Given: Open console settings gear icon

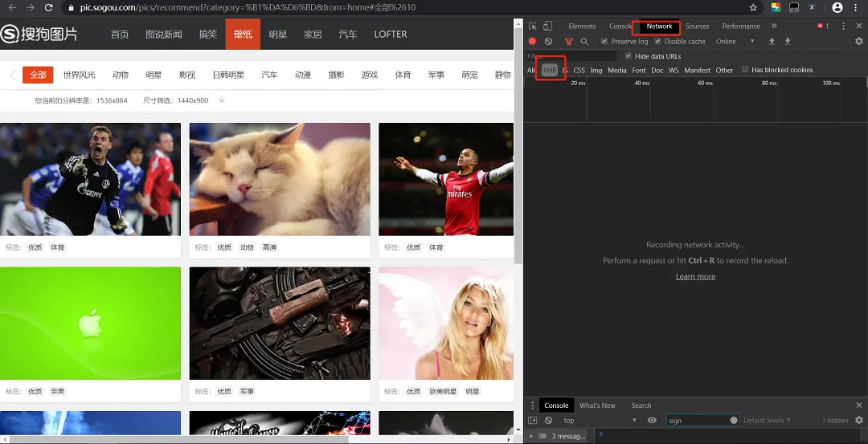Looking at the screenshot, I should point(859,420).
